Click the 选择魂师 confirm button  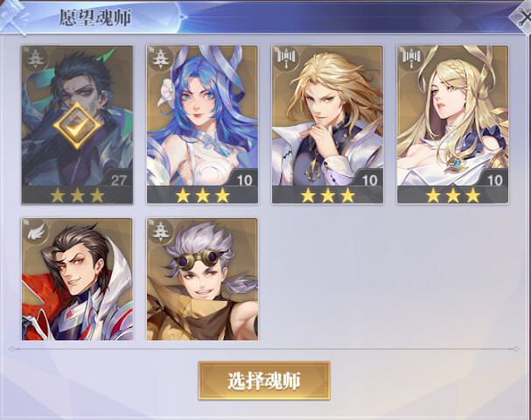pos(264,381)
